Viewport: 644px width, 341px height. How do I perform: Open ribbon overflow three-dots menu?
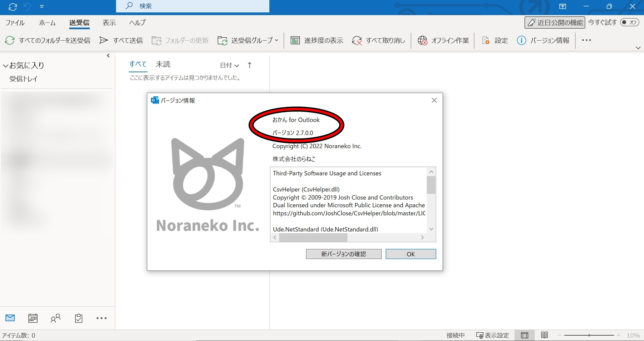pyautogui.click(x=586, y=40)
